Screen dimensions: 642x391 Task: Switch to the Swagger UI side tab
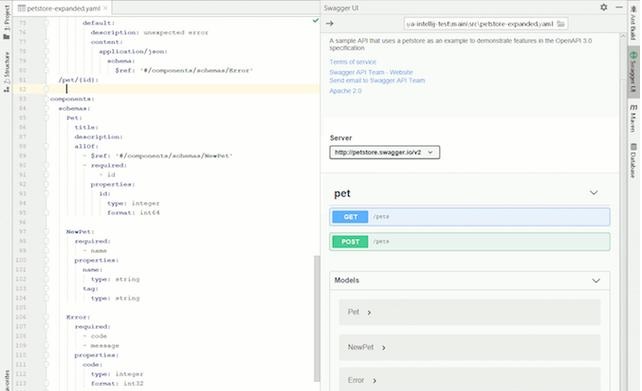[633, 72]
